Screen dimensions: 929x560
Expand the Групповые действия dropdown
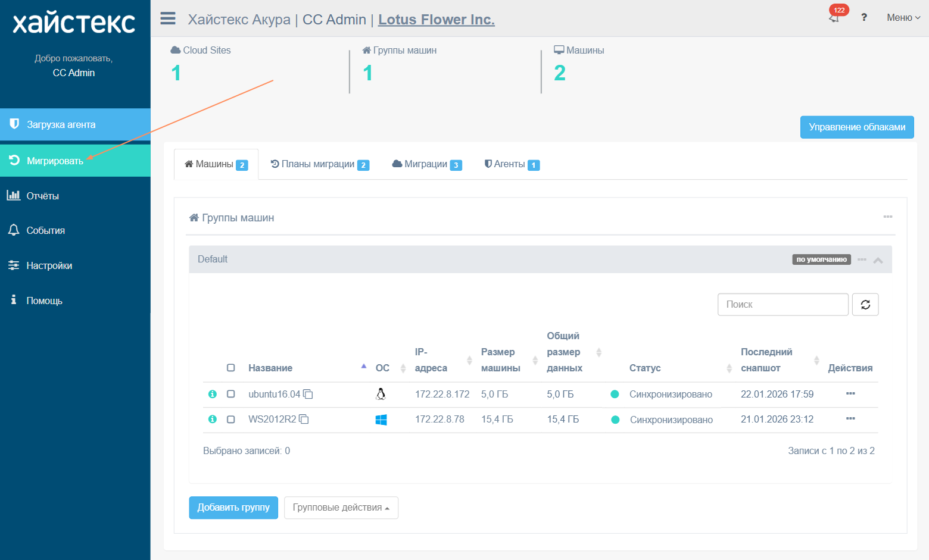click(x=341, y=508)
